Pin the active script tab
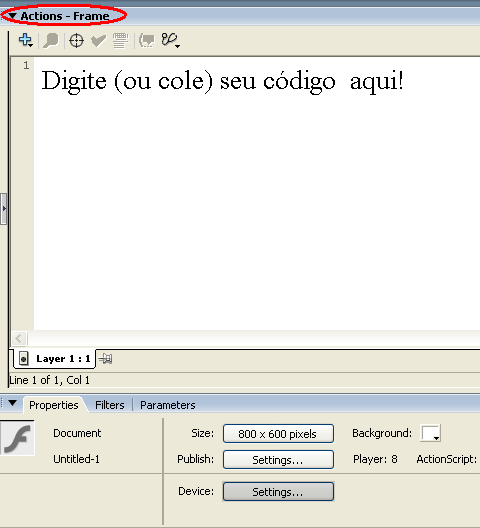The height and width of the screenshot is (528, 480). 106,359
